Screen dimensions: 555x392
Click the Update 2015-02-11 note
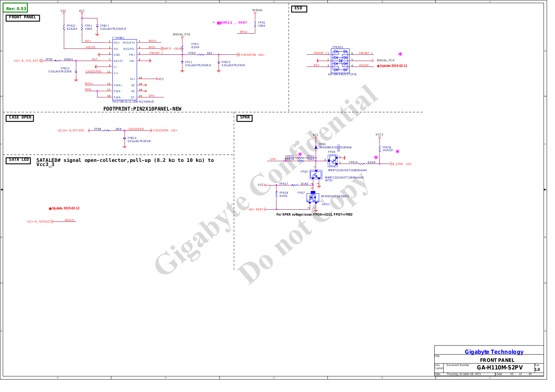393,66
